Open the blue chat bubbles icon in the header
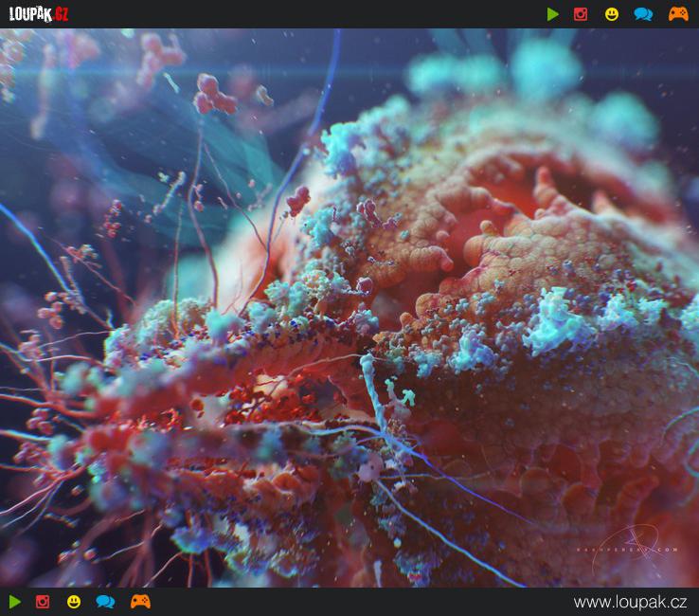The height and width of the screenshot is (616, 699). 643,14
